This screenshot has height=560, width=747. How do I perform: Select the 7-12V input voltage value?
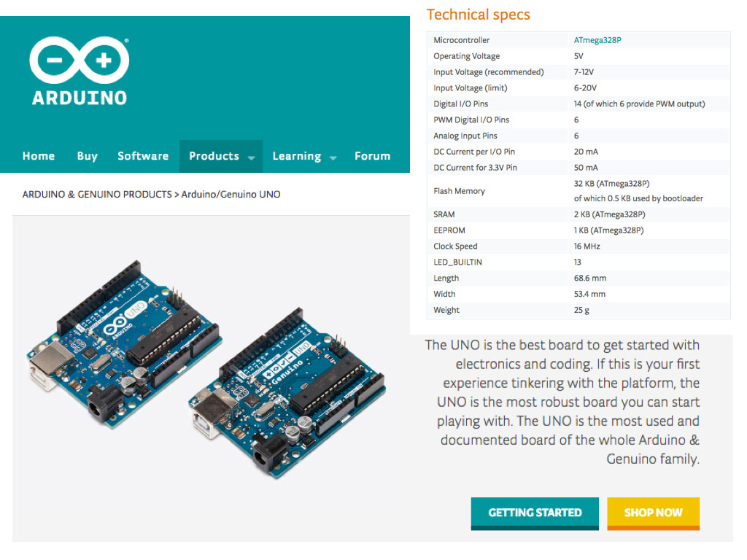click(584, 72)
